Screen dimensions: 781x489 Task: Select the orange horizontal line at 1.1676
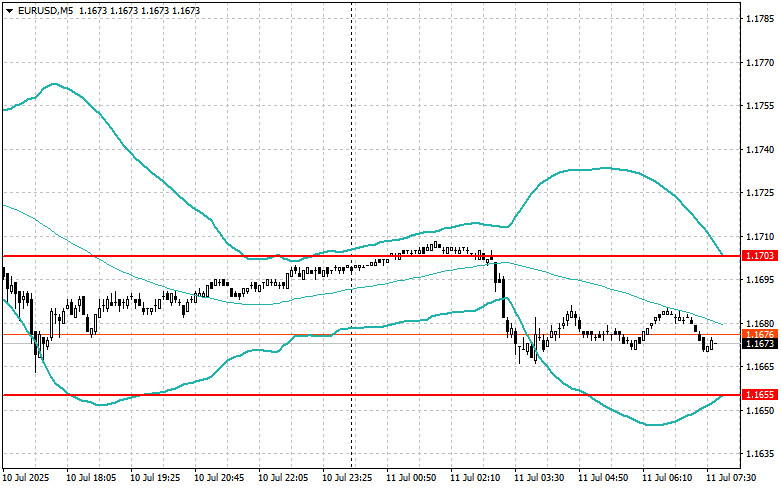pos(372,335)
